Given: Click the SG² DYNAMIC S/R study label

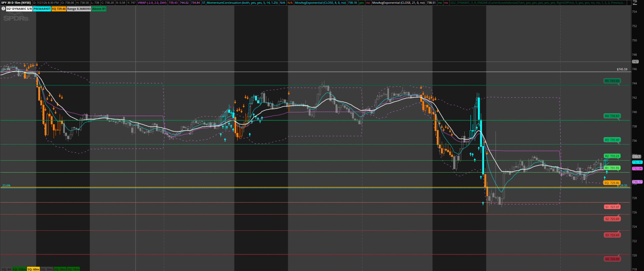Looking at the screenshot, I should click(19, 9).
